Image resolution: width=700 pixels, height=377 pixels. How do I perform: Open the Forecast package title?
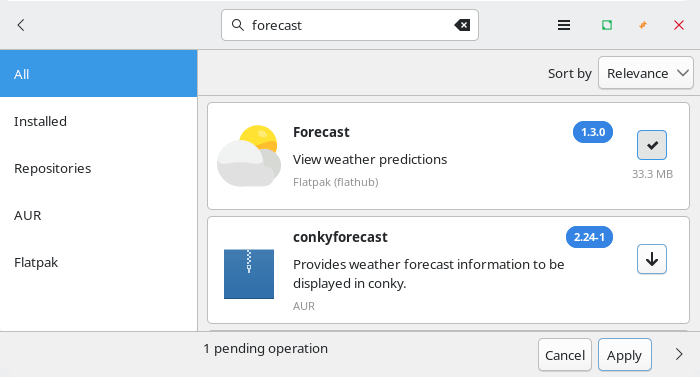tap(321, 132)
